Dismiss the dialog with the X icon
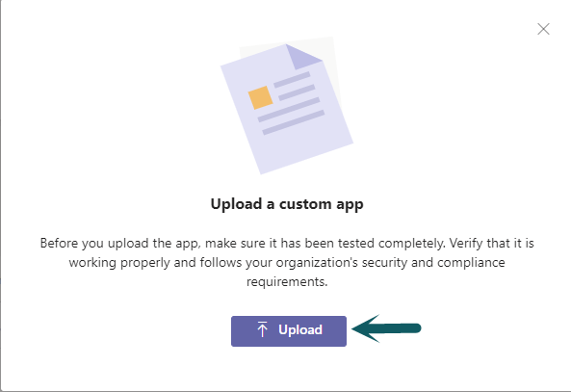Viewport: 571px width, 392px height. [x=543, y=29]
